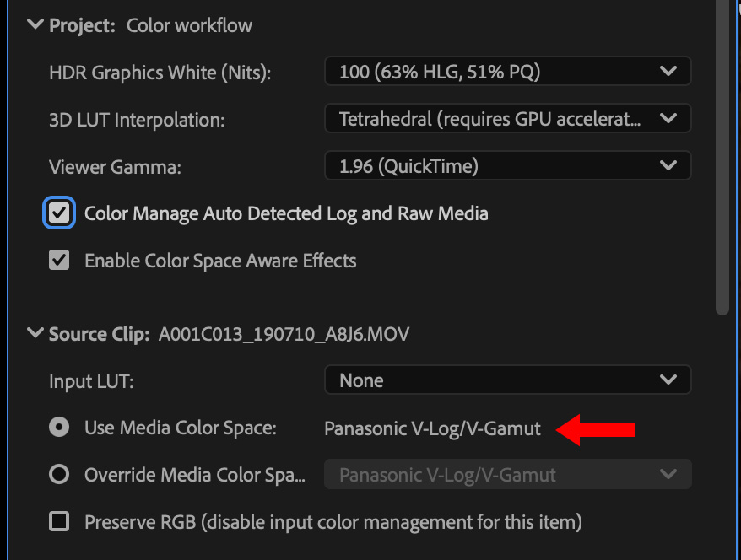Click the 3D LUT Interpolation label

[x=137, y=120]
